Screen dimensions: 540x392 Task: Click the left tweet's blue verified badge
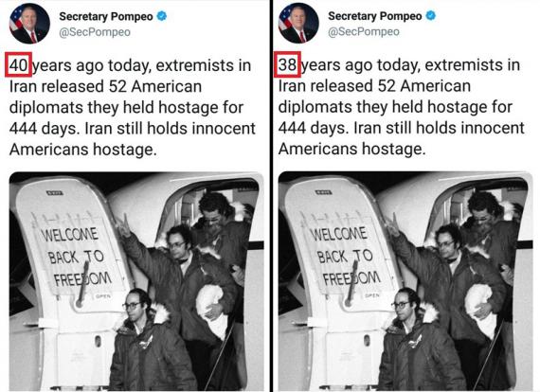coord(162,16)
